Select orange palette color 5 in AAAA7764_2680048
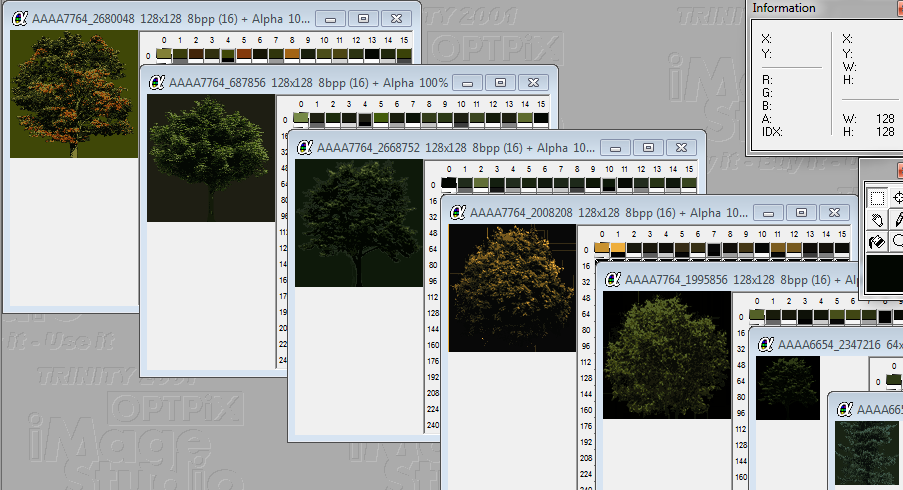Viewport: 903px width, 490px height. (x=245, y=54)
